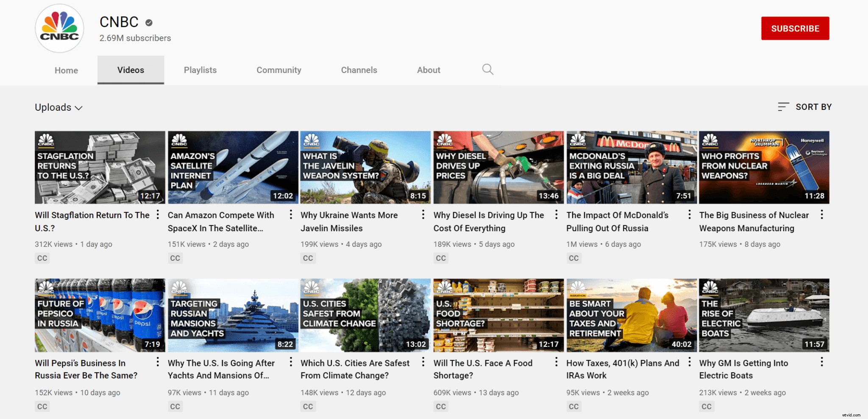Image resolution: width=868 pixels, height=419 pixels.
Task: Open search within the CNBC channel
Action: coord(487,70)
